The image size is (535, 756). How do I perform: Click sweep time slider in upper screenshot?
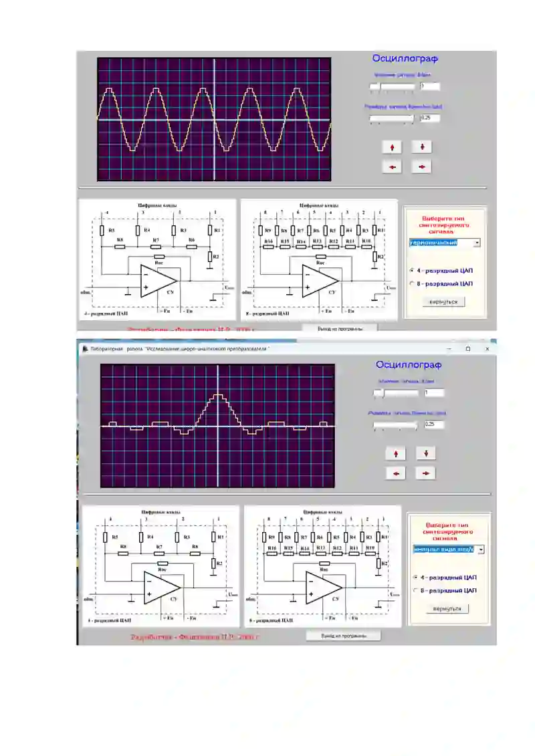tap(392, 118)
